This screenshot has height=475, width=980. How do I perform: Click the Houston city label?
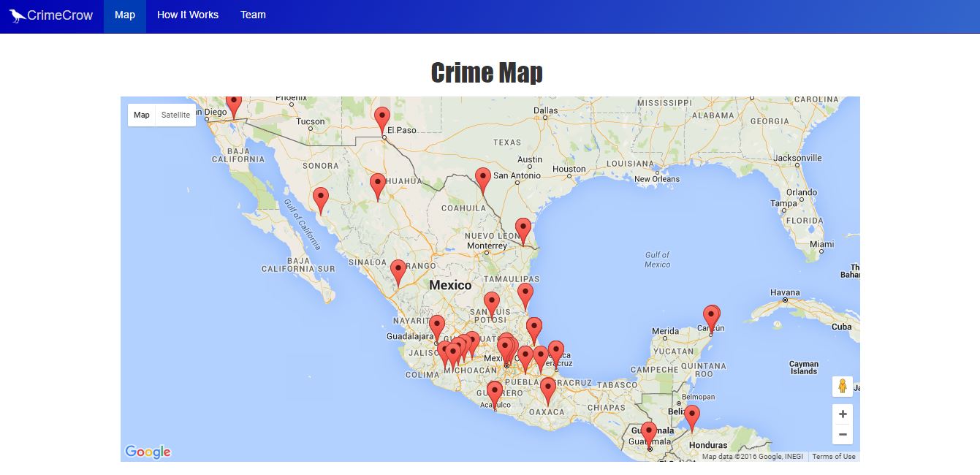[569, 169]
